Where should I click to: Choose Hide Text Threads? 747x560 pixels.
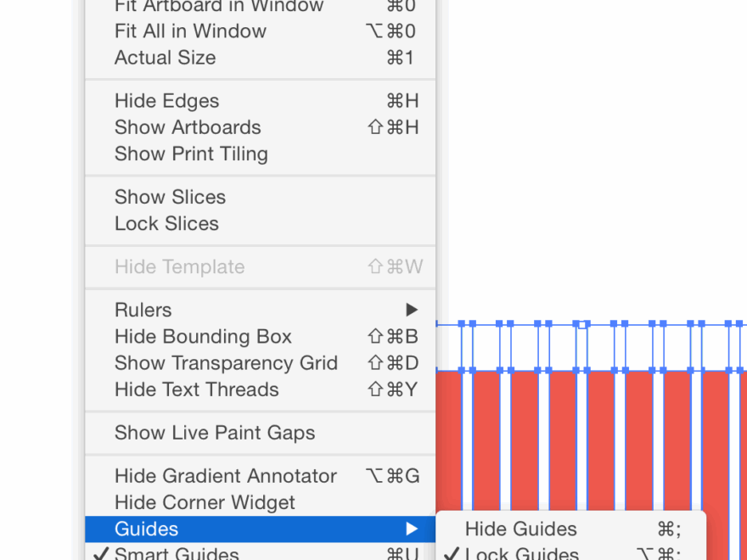click(196, 389)
